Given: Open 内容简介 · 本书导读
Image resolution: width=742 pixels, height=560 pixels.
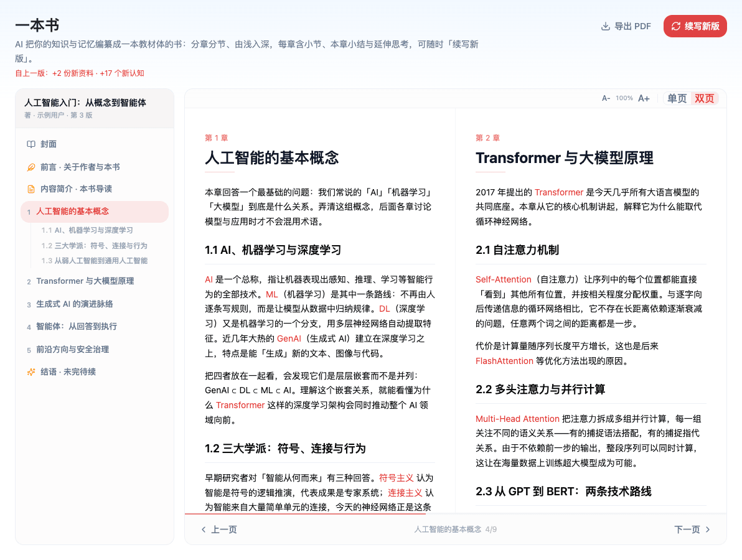Looking at the screenshot, I should [x=95, y=189].
